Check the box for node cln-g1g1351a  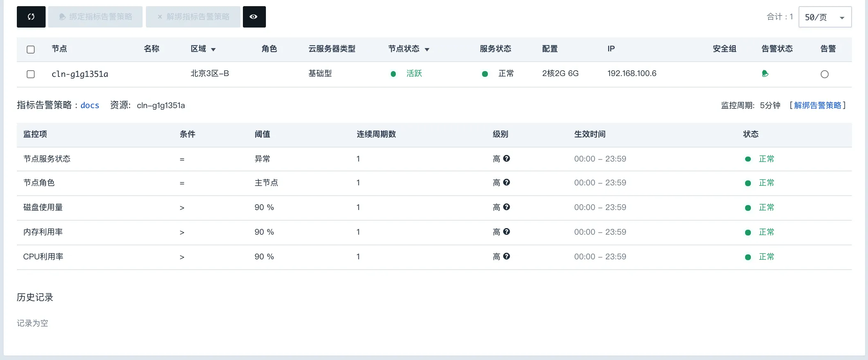[x=31, y=74]
